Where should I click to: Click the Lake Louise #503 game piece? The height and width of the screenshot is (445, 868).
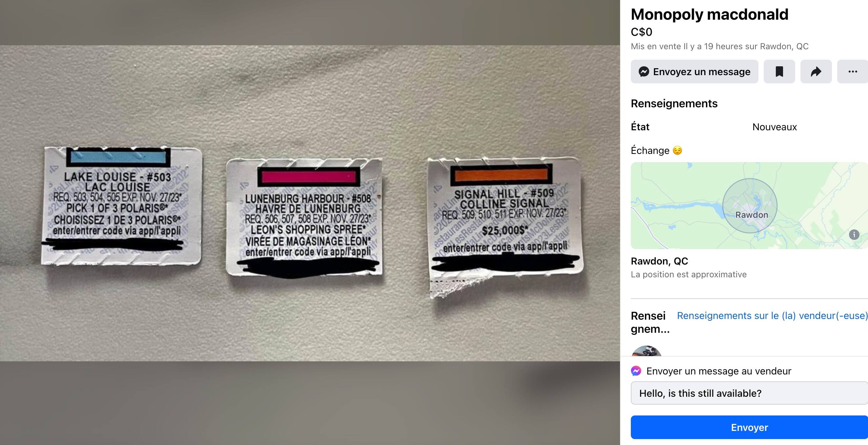pos(121,206)
